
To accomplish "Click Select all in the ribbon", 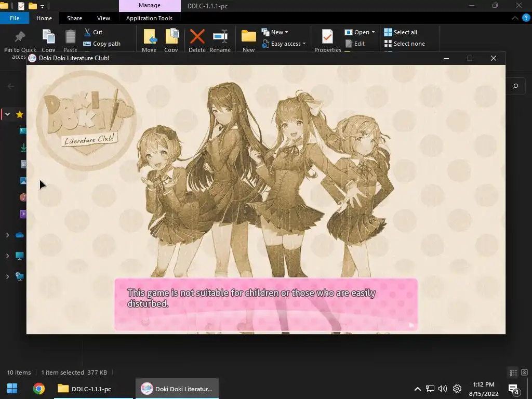I will [x=401, y=32].
